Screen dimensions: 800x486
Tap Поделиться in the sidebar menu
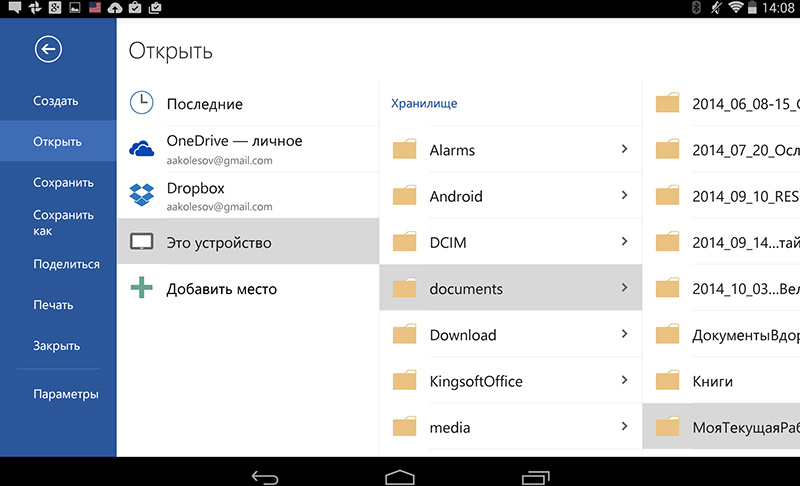tap(66, 264)
